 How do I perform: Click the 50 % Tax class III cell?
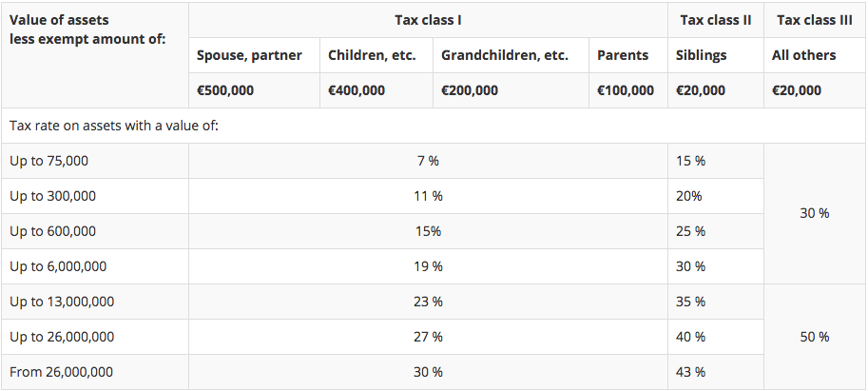click(815, 337)
